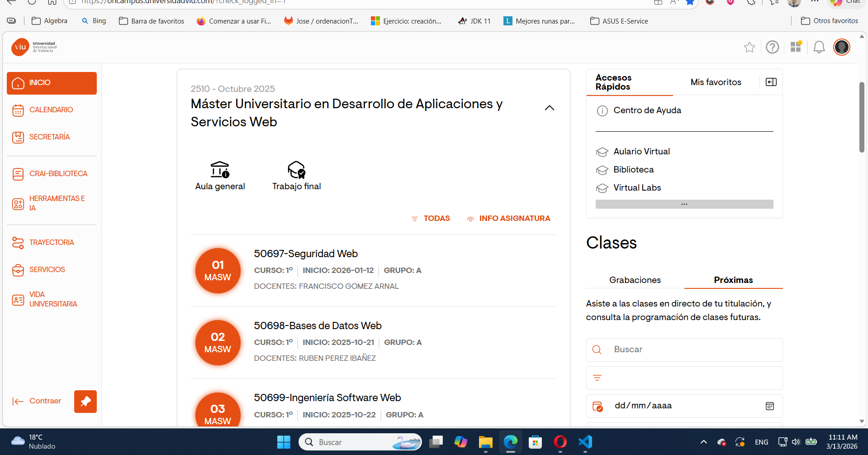Click the favorites star icon in header
Viewport: 868px width, 455px height.
[x=749, y=47]
